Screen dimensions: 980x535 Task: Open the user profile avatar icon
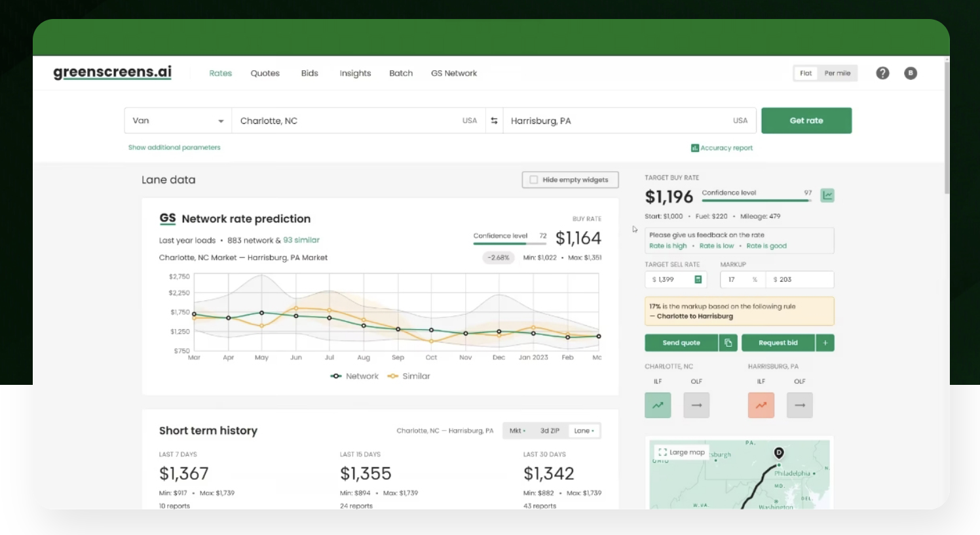coord(910,73)
